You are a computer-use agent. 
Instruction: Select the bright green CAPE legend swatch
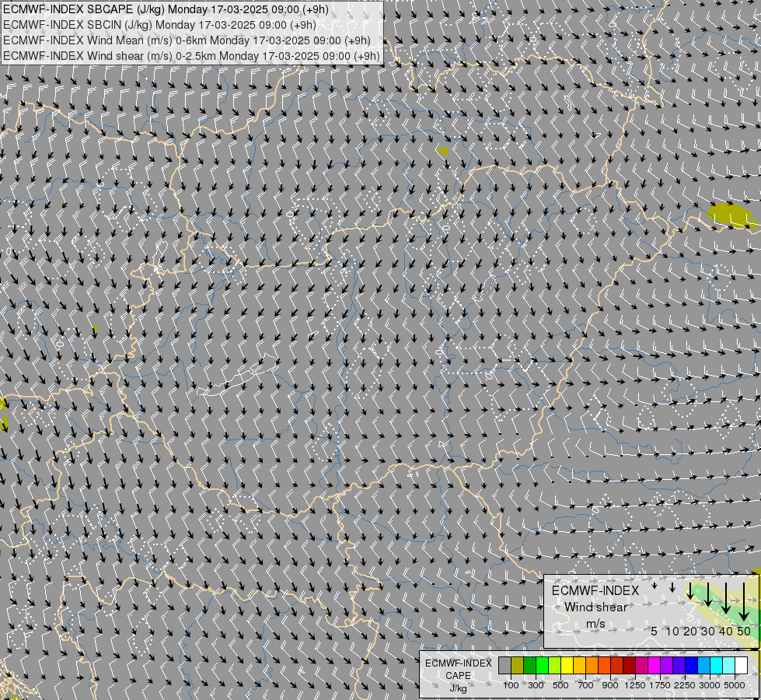[x=542, y=666]
